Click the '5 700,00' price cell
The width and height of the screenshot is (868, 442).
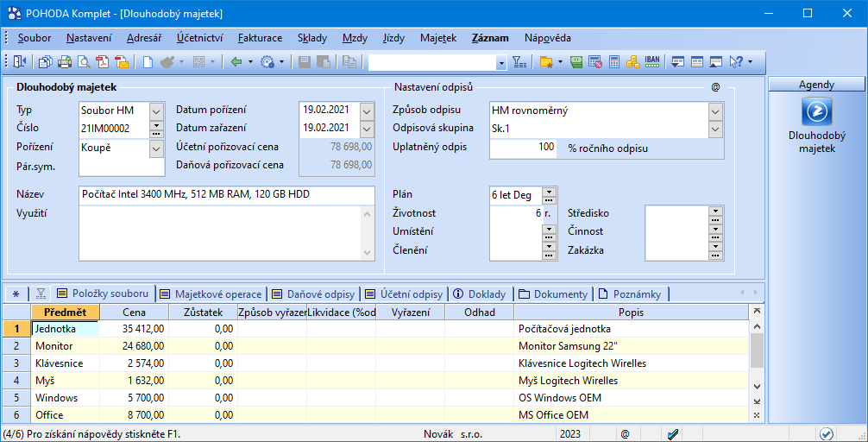pos(135,398)
